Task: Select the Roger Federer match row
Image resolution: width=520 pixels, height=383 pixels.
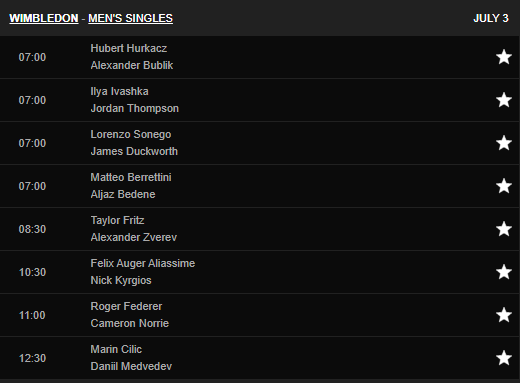Action: (x=260, y=315)
